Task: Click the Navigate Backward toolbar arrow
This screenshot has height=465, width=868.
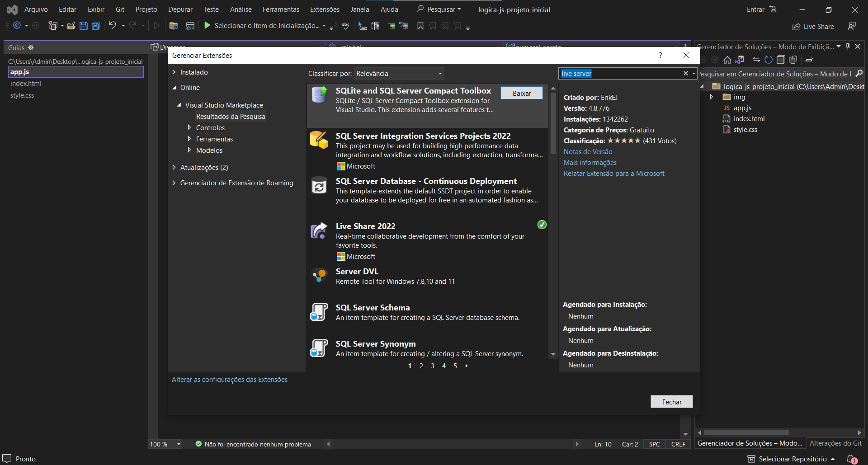Action: (17, 26)
